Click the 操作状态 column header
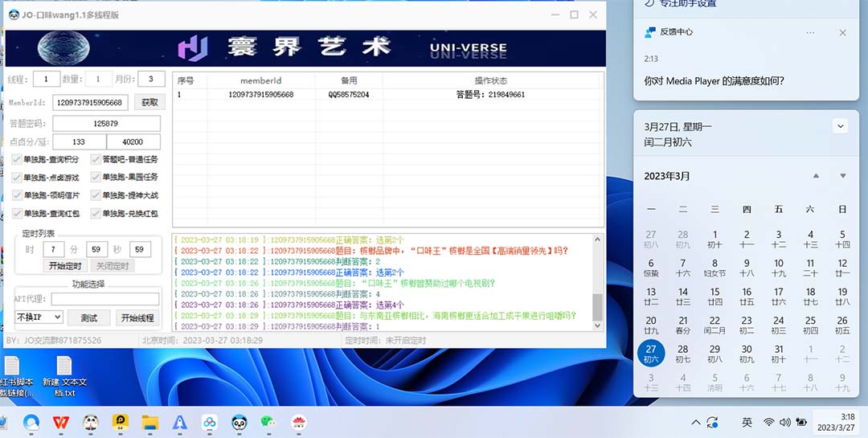 pos(490,80)
